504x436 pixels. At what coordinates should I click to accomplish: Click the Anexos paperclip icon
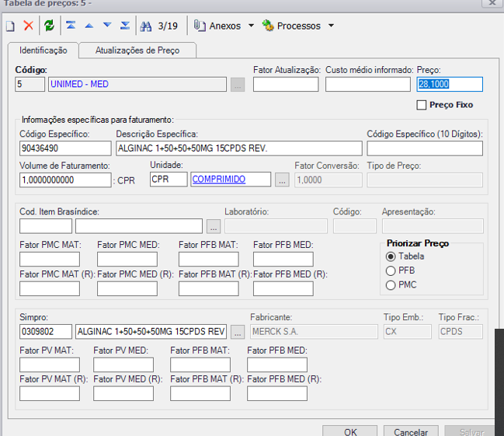tap(200, 26)
